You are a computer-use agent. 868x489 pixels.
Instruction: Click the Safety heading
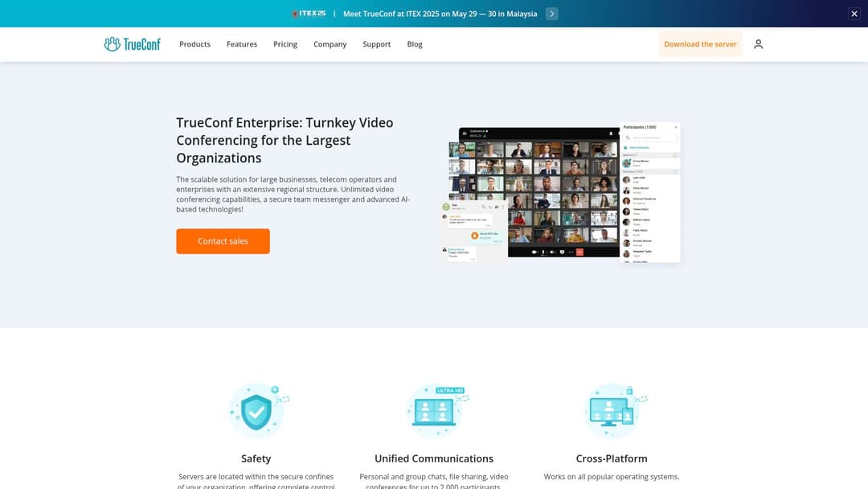pyautogui.click(x=256, y=458)
